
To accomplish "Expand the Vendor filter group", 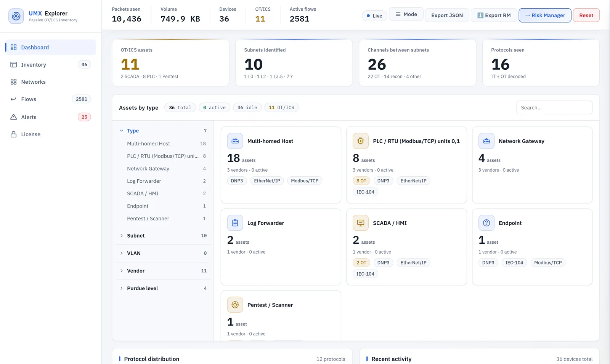I will (163, 271).
